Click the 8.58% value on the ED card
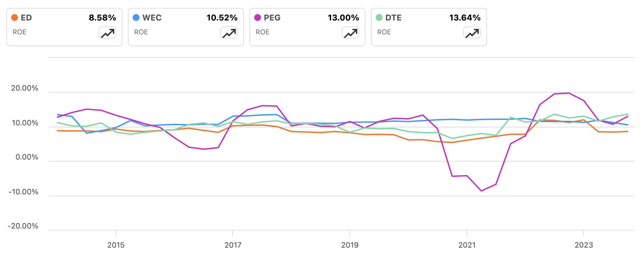The height and width of the screenshot is (259, 644). pos(103,18)
